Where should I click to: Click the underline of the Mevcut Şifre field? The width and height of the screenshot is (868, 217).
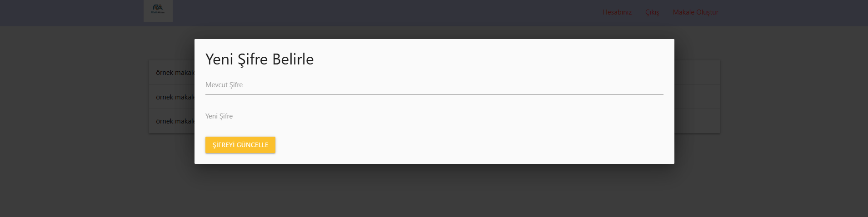coord(434,94)
